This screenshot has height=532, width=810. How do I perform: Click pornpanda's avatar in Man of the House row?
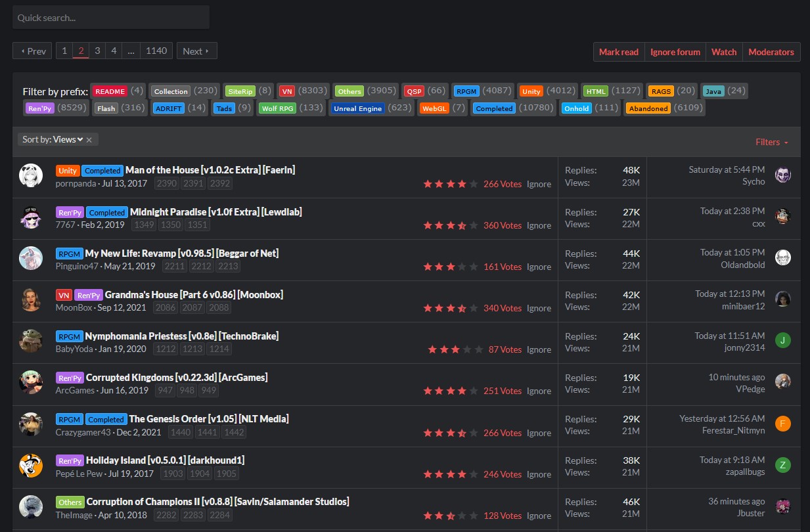31,175
